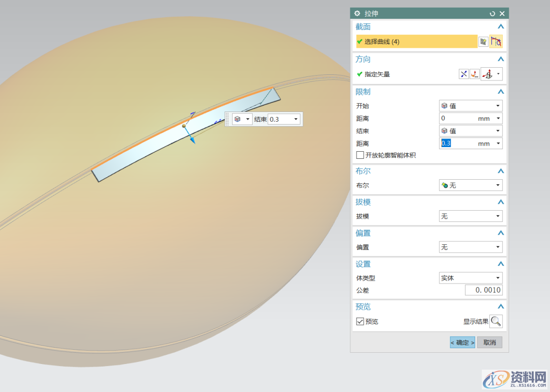Viewport: 550px width, 392px height.
Task: Click the gear settings icon of 拉伸 dialog
Action: [x=357, y=14]
